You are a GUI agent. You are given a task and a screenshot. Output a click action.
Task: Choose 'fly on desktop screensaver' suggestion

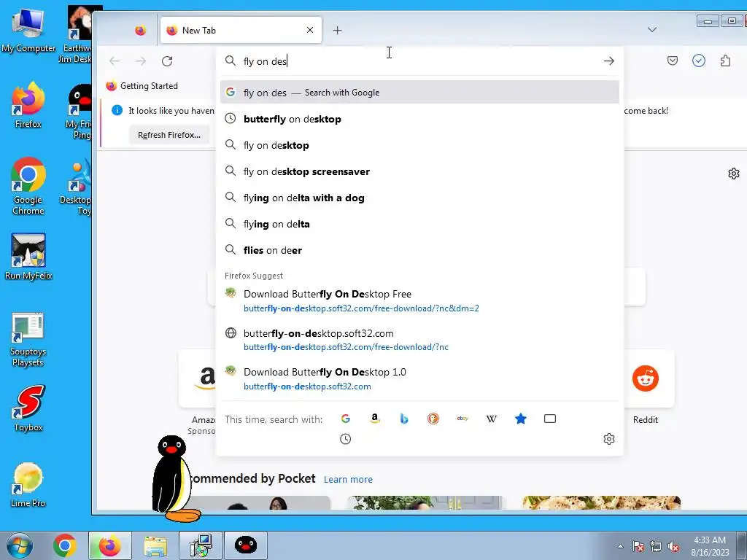tap(419, 171)
